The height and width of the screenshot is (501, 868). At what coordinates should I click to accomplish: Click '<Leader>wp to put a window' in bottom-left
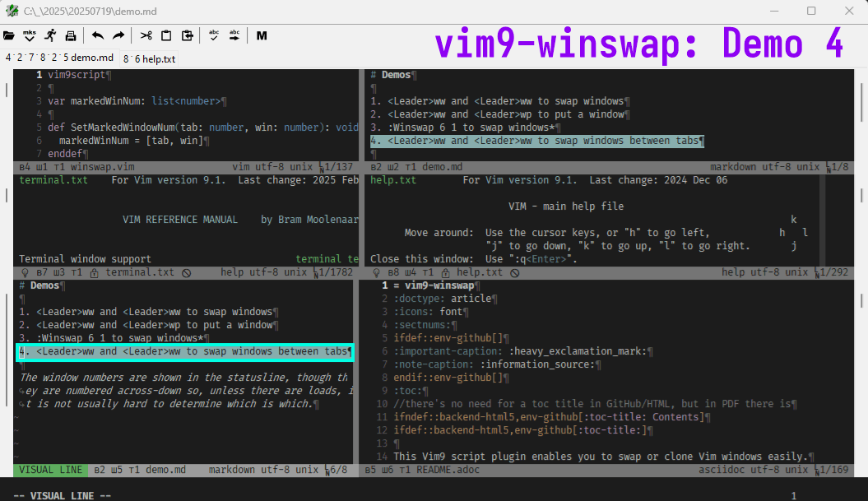click(197, 325)
